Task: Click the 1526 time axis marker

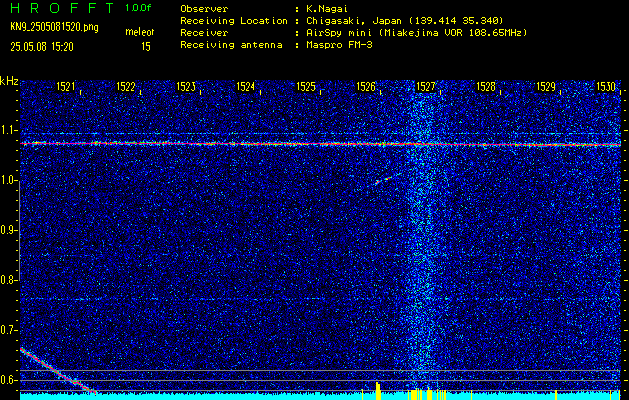Action: pyautogui.click(x=366, y=86)
